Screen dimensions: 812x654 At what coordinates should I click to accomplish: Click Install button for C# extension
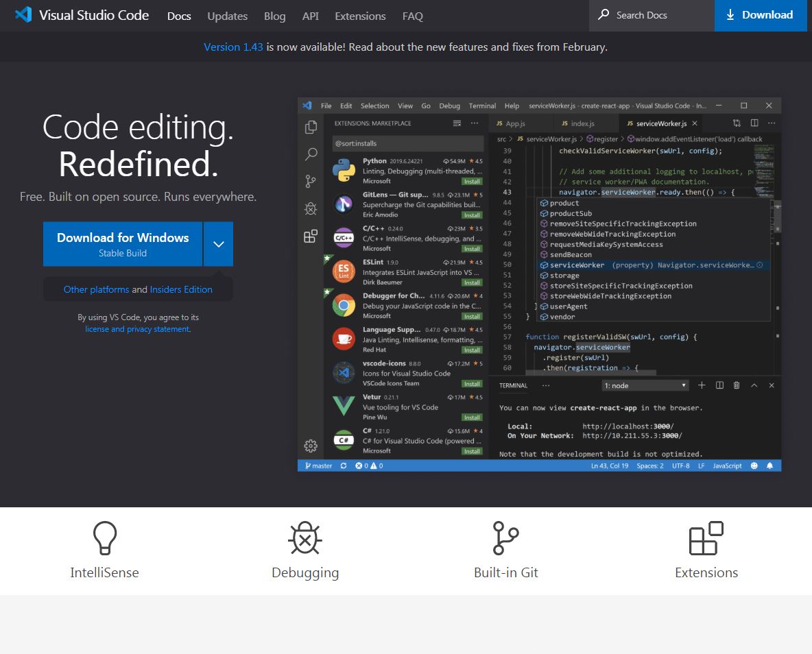point(472,452)
